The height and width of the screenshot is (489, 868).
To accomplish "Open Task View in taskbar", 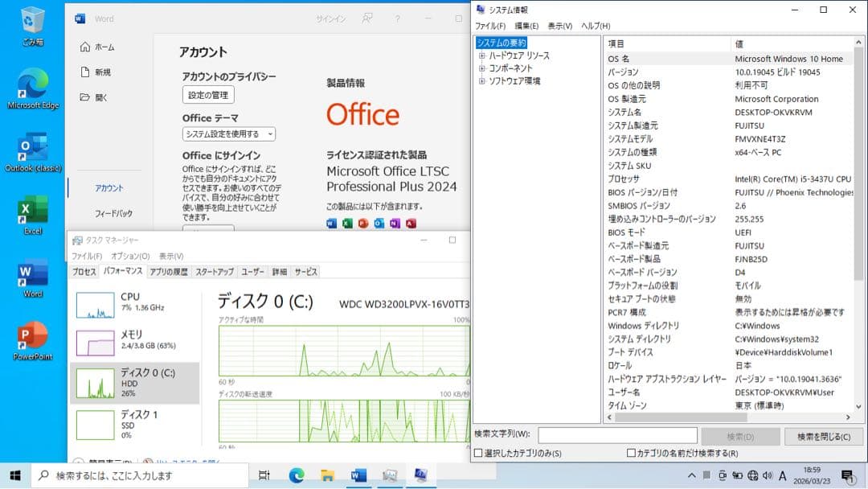I will [264, 475].
